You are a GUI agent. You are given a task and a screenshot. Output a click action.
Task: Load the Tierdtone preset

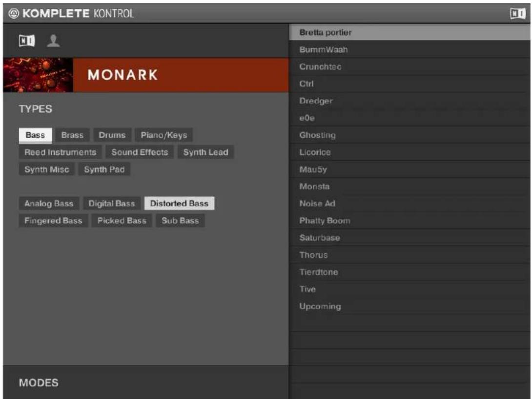[409, 272]
